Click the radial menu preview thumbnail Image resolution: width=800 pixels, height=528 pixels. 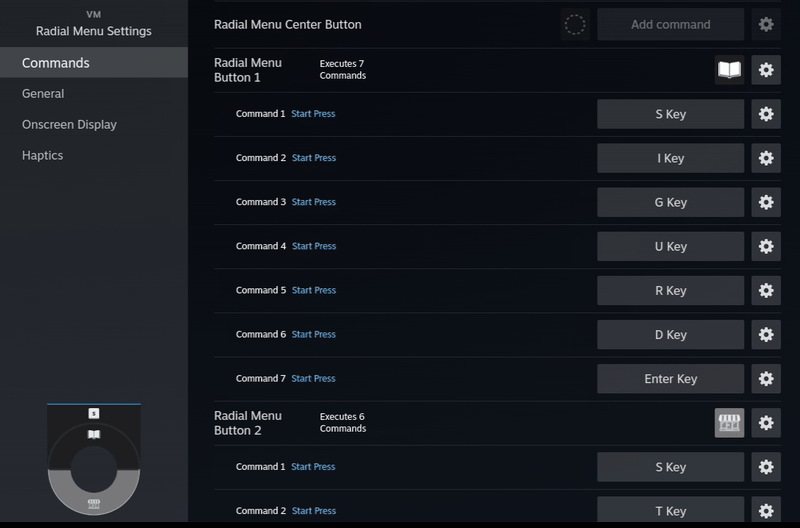point(94,462)
